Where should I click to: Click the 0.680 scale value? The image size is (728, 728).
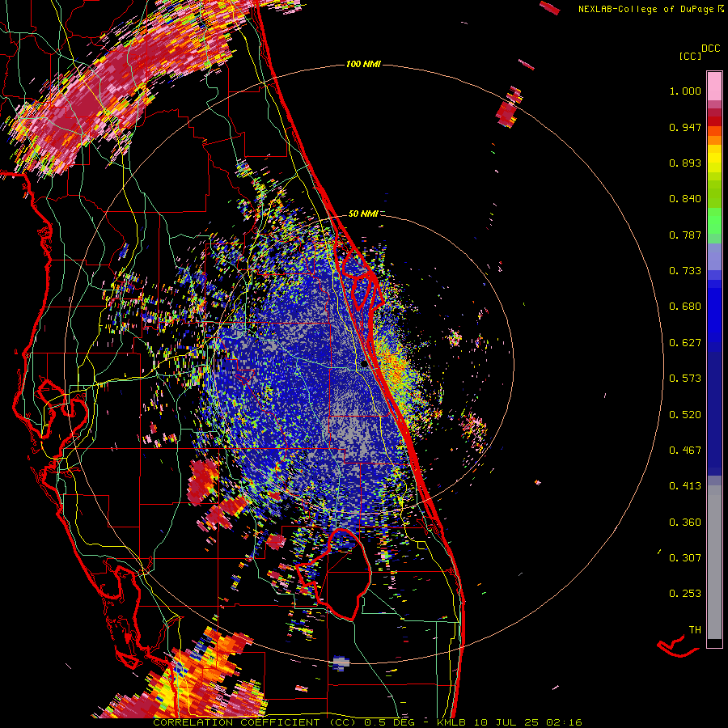[x=685, y=307]
